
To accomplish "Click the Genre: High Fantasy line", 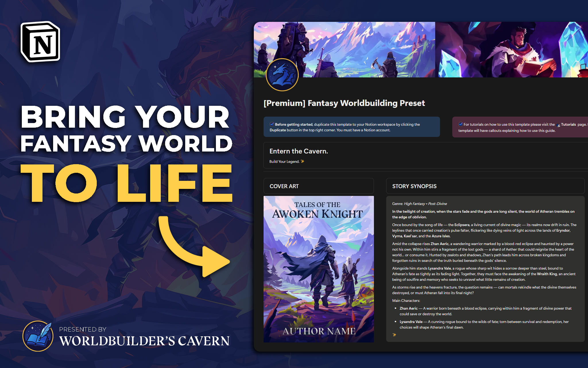I will pyautogui.click(x=419, y=204).
